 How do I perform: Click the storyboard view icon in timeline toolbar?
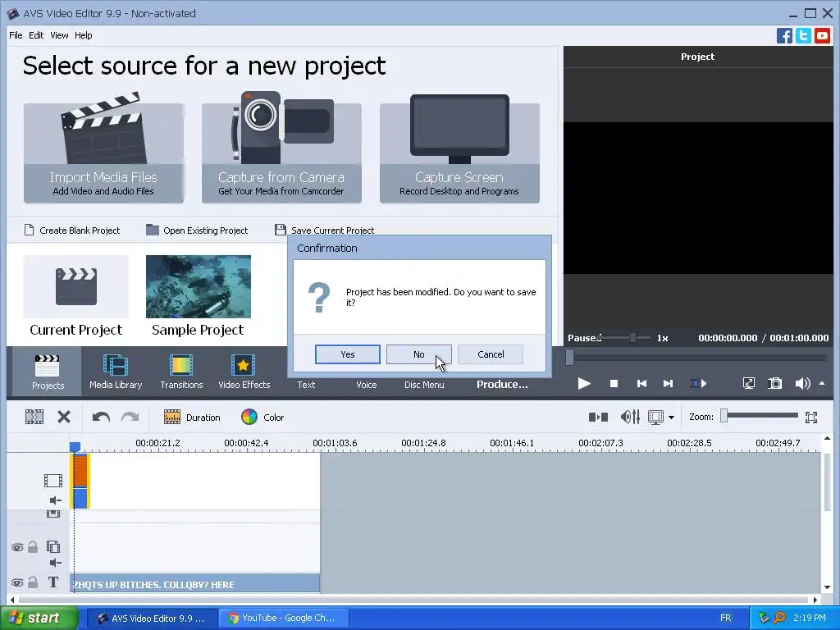[598, 417]
